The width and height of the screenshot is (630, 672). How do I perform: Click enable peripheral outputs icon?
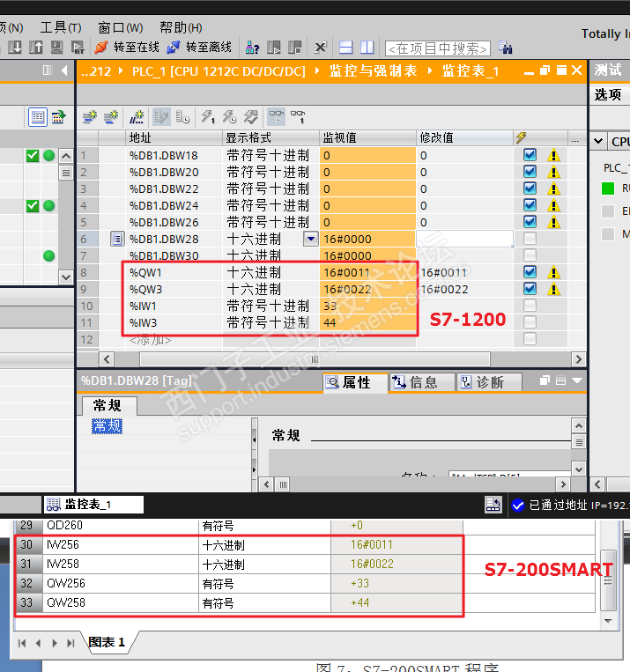[x=250, y=116]
